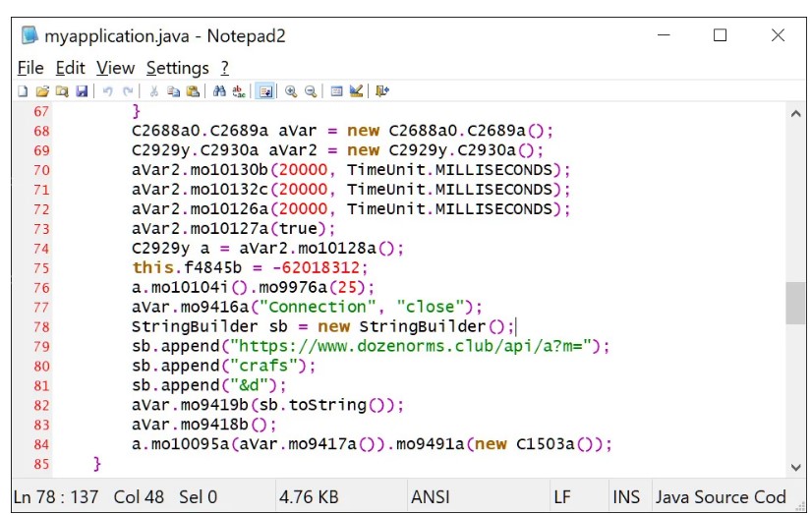
Task: Click 'sb.toString()' on line 82
Action: click(x=322, y=405)
